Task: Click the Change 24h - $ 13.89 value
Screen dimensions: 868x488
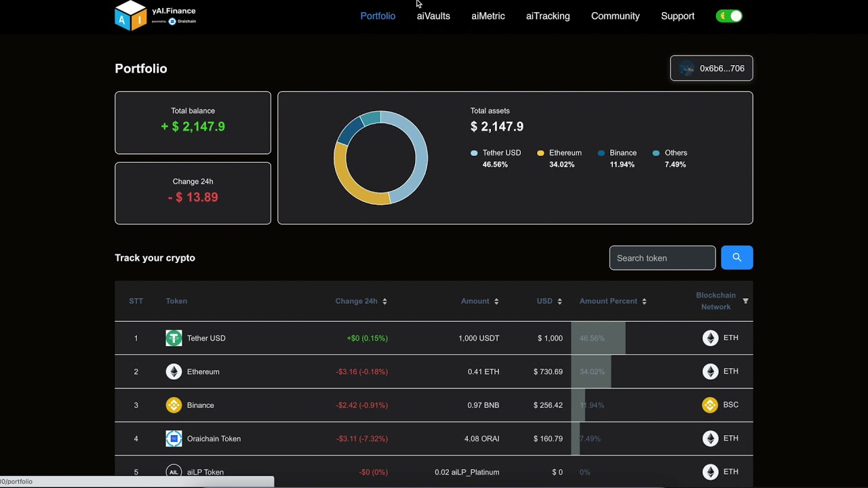Action: pos(193,197)
